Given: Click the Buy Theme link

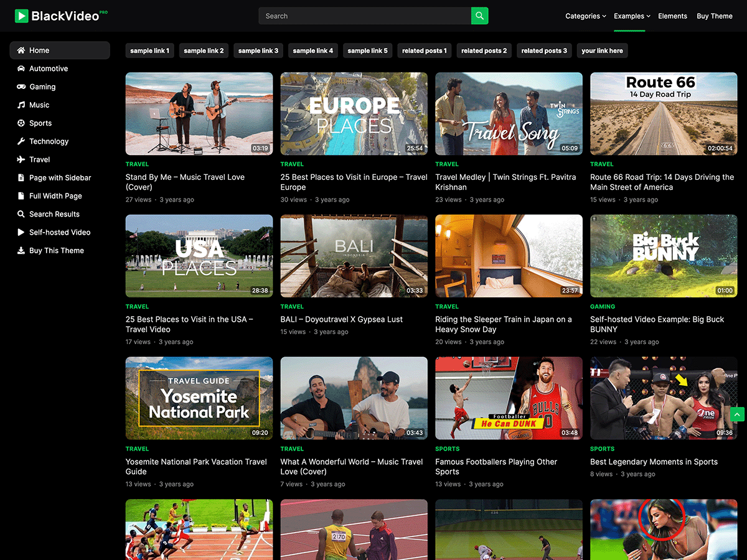Looking at the screenshot, I should (x=714, y=16).
